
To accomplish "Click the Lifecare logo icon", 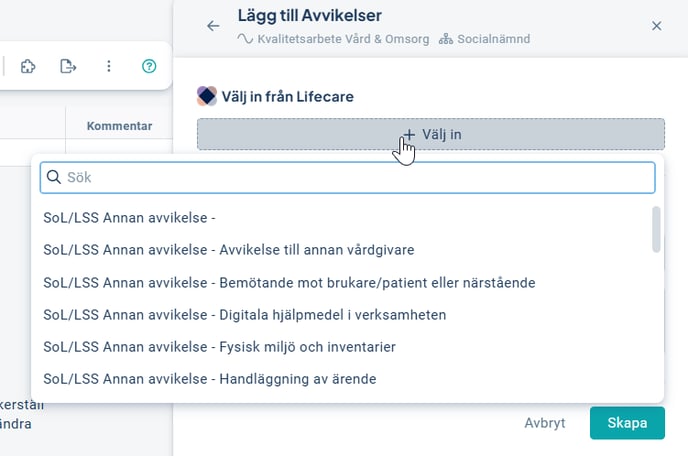I will point(207,96).
